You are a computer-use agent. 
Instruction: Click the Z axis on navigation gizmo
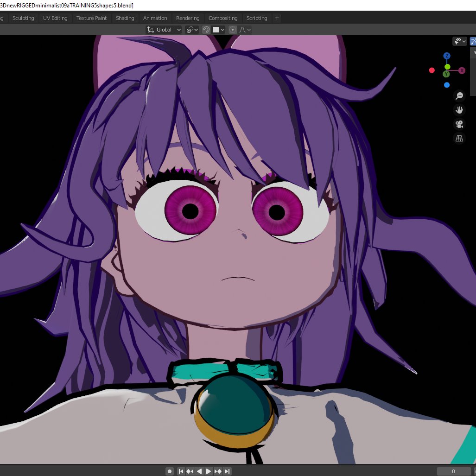(x=446, y=56)
